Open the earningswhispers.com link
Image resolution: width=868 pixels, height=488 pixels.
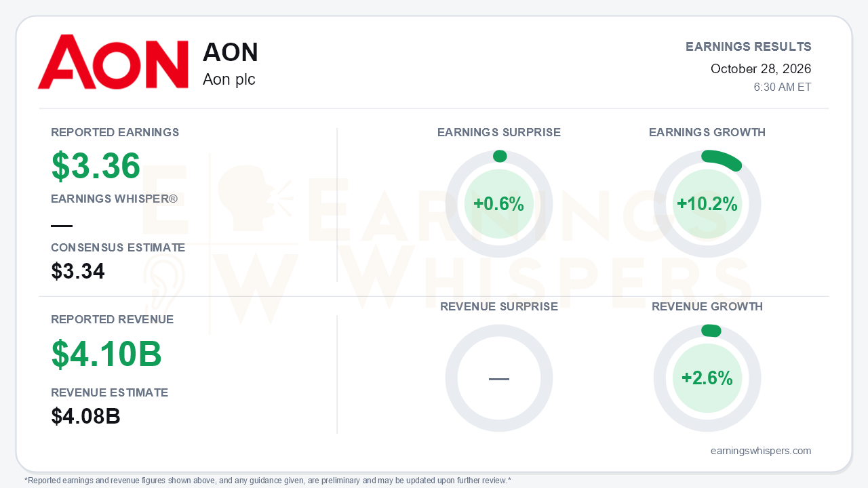click(761, 451)
